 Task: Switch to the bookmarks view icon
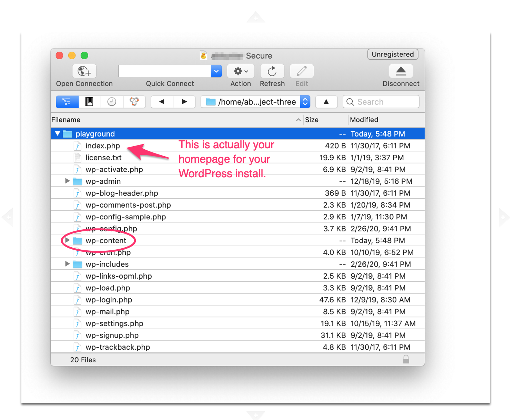pos(89,102)
